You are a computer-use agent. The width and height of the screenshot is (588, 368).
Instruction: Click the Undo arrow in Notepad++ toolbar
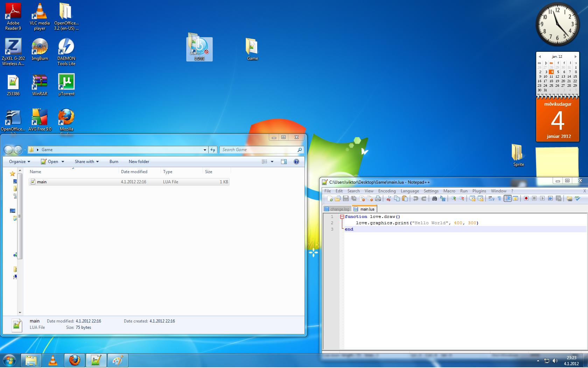click(415, 198)
